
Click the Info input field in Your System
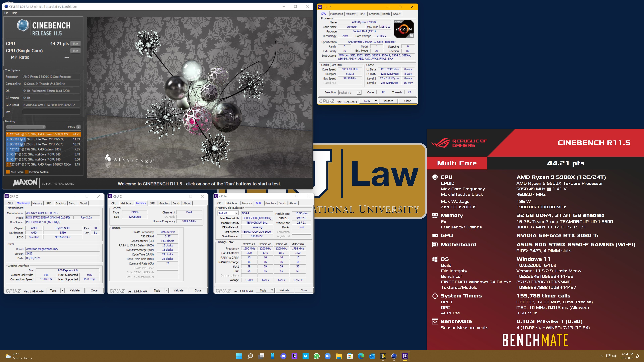pyautogui.click(x=51, y=112)
